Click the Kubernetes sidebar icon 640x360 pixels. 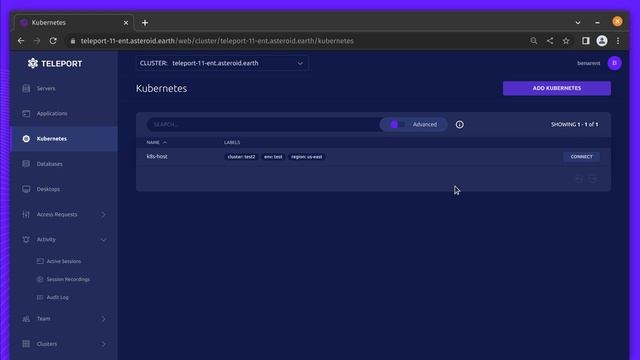coord(26,139)
